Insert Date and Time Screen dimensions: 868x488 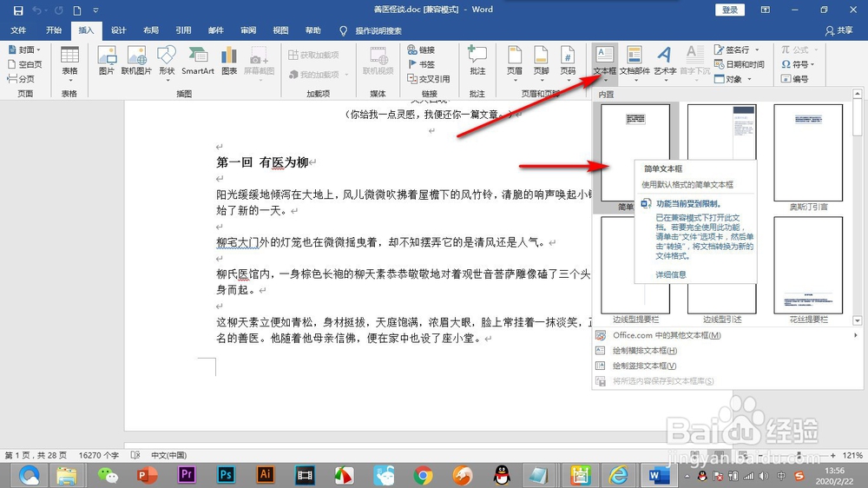(x=739, y=64)
